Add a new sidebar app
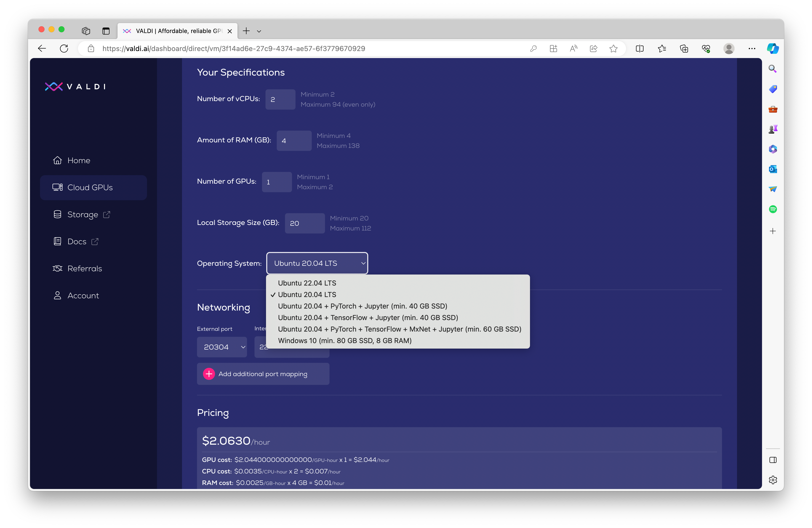This screenshot has height=528, width=812. pos(773,231)
